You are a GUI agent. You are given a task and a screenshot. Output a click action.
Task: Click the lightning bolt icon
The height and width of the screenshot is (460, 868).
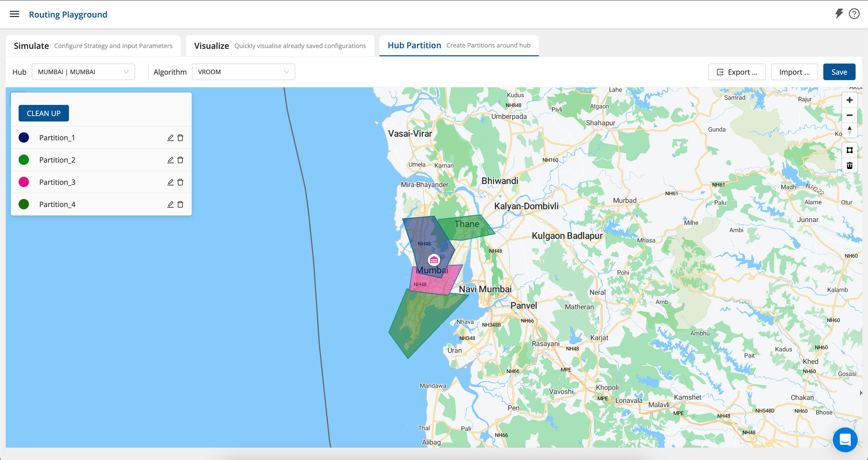click(839, 14)
